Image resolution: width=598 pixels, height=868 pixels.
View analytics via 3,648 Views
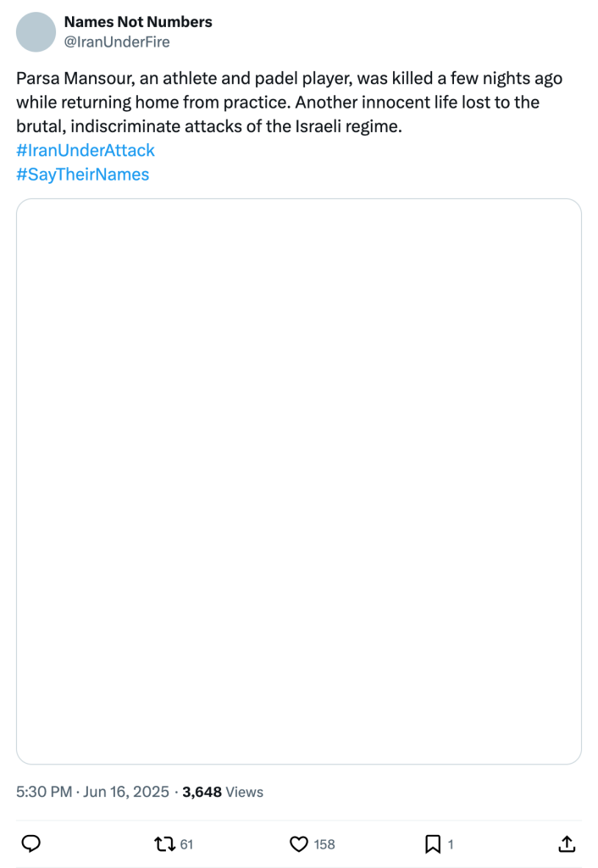click(223, 792)
